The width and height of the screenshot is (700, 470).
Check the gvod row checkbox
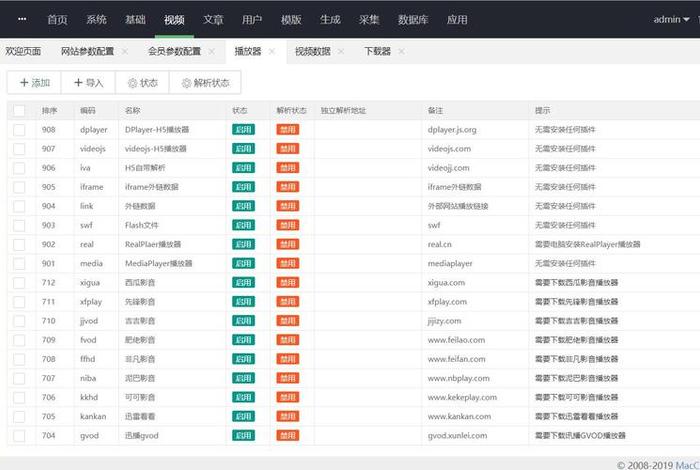19,436
